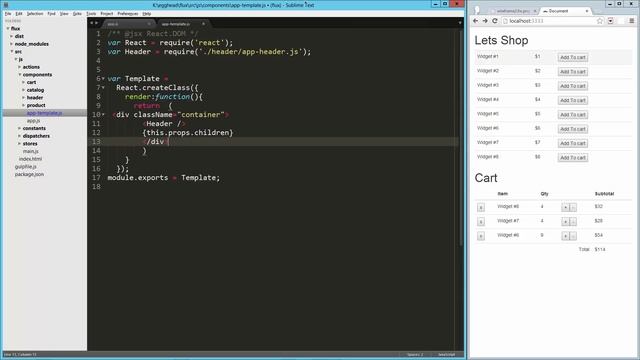Bookmark page with the star icon
The width and height of the screenshot is (640, 360).
[x=600, y=21]
